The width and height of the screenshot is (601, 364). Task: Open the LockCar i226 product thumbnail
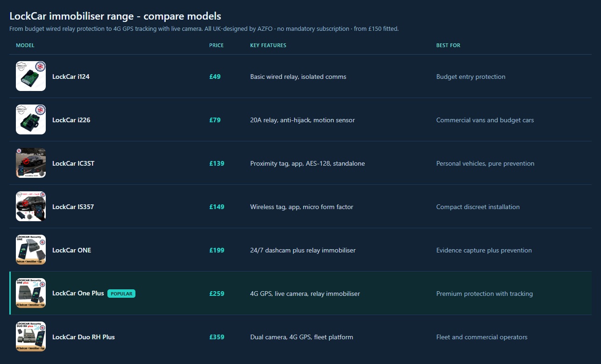point(31,119)
